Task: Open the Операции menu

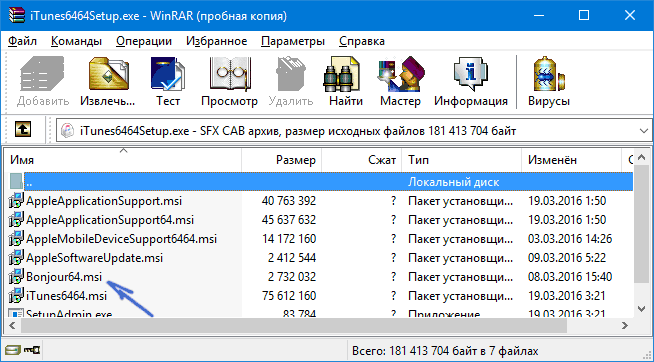Action: click(x=144, y=41)
